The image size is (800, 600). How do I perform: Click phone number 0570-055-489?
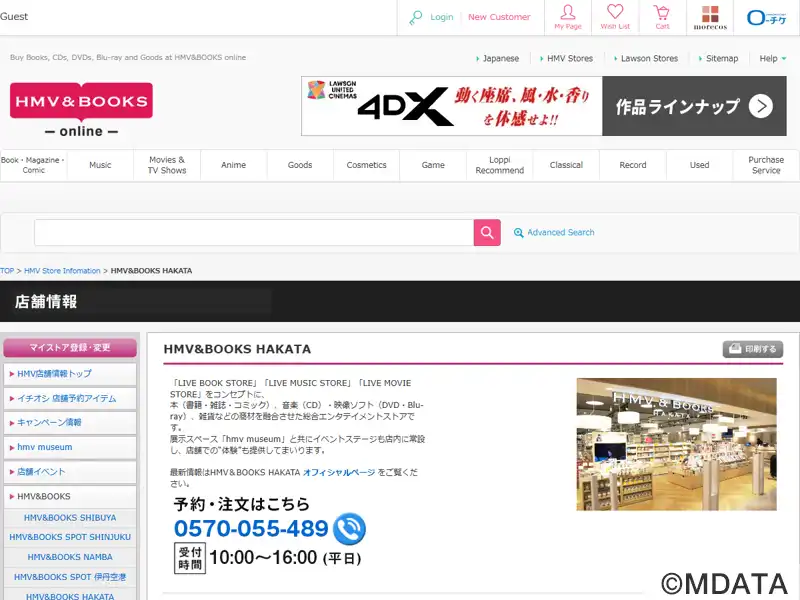point(251,529)
